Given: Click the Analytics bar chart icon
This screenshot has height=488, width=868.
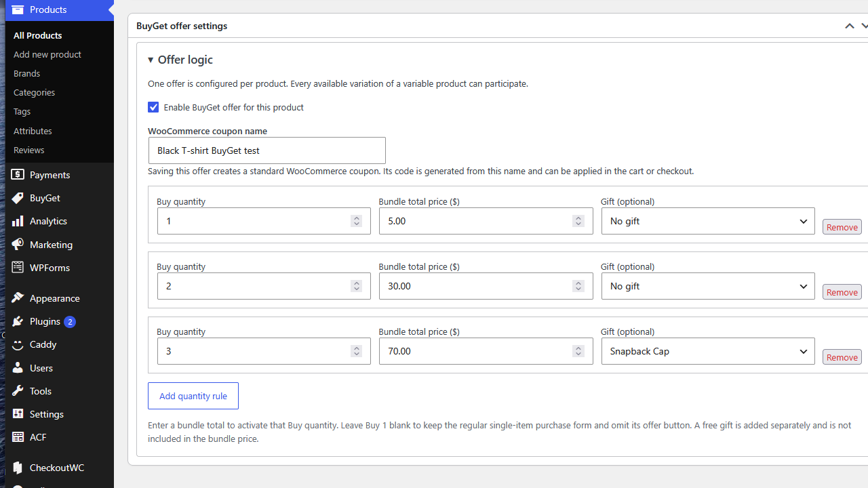Looking at the screenshot, I should click(x=18, y=221).
